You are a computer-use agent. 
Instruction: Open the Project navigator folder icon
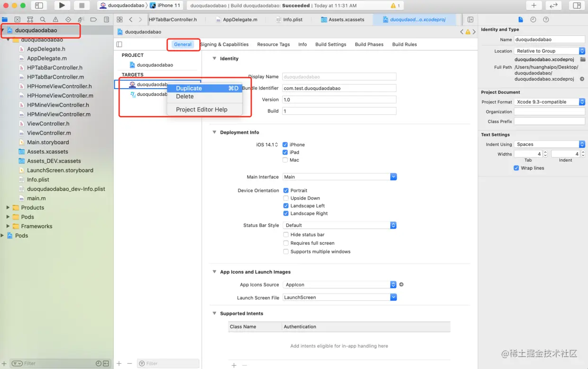point(5,19)
